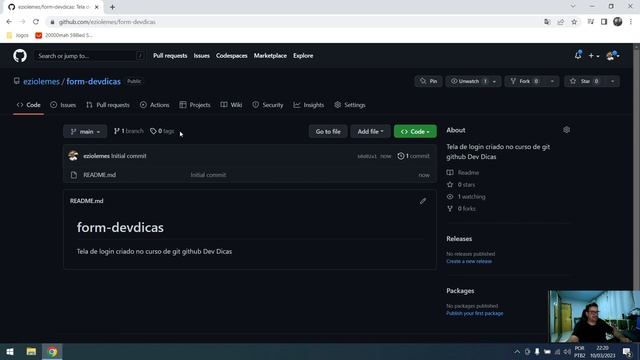The image size is (640, 360).
Task: Open the user avatar menu
Action: click(613, 56)
